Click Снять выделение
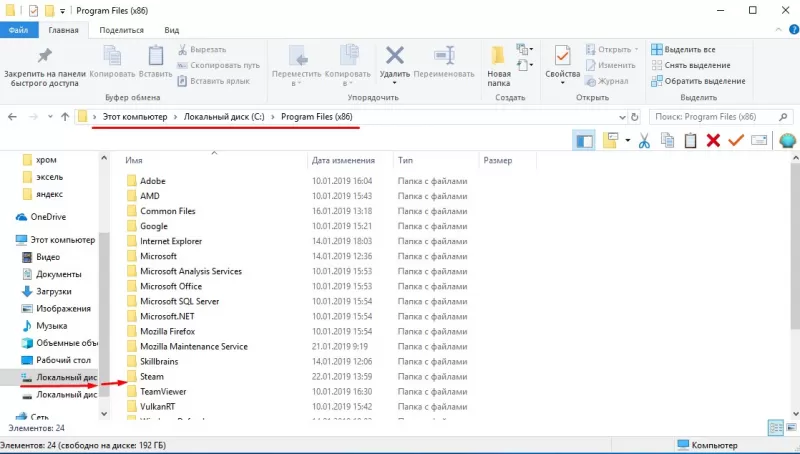Viewport: 800px width, 454px height. click(691, 65)
